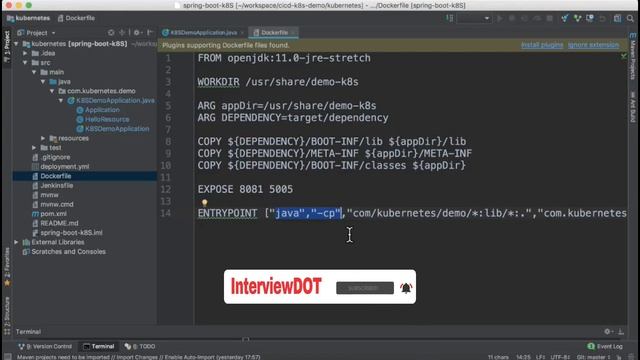640x360 pixels.
Task: Click the Run play icon in toolbar
Action: coord(499,18)
